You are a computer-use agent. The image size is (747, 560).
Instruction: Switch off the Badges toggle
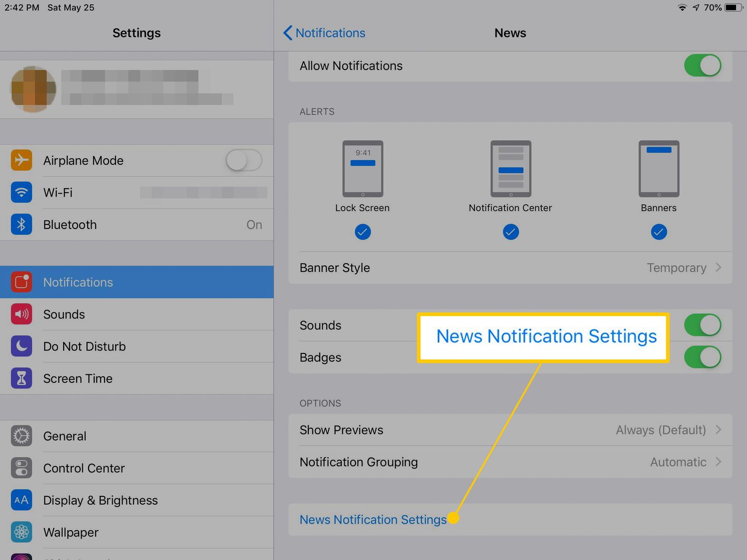tap(702, 357)
